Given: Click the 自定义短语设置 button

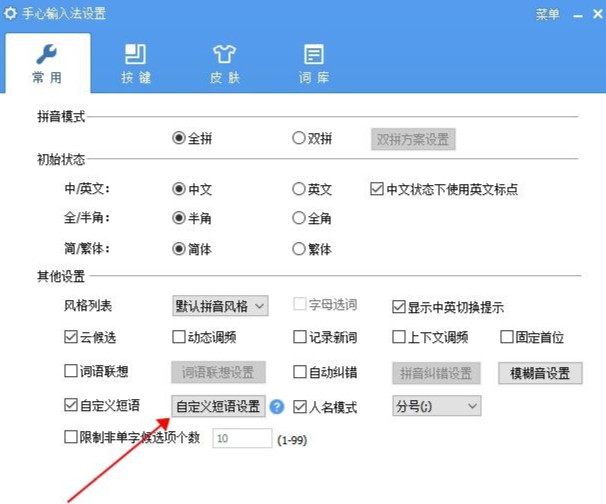Looking at the screenshot, I should [x=218, y=407].
